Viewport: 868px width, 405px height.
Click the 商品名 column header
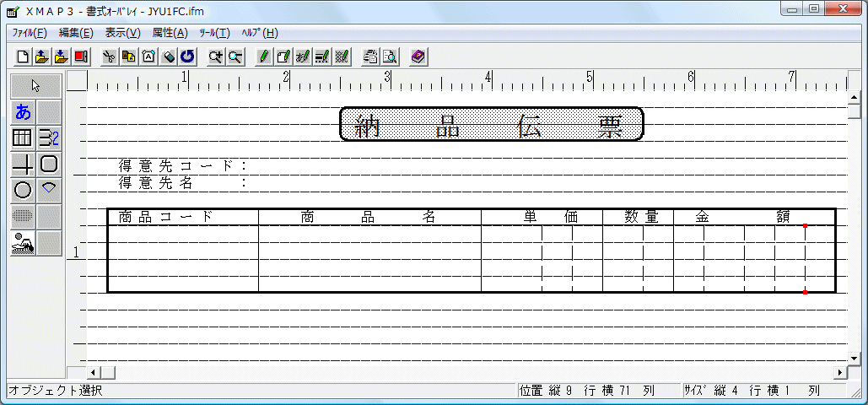pyautogui.click(x=369, y=218)
